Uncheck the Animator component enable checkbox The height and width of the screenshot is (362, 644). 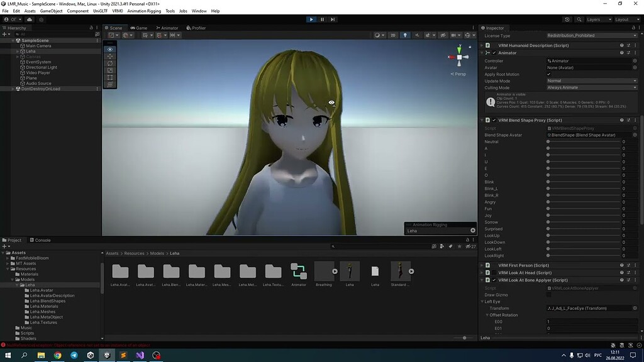(494, 53)
